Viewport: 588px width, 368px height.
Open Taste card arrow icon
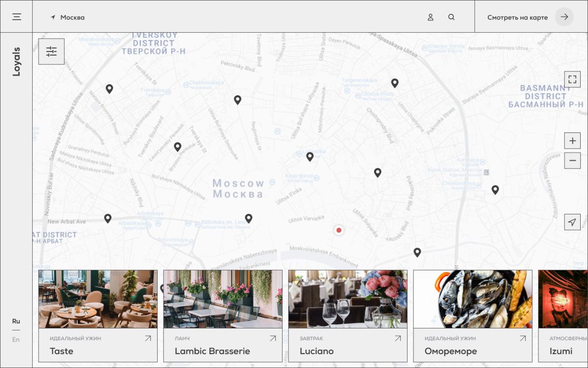pyautogui.click(x=148, y=338)
